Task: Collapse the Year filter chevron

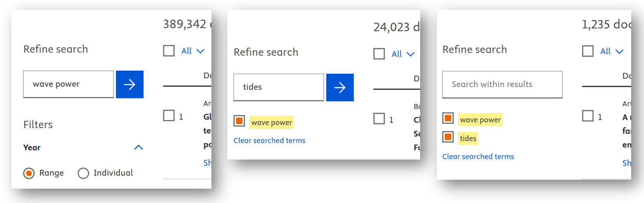Action: click(x=138, y=147)
